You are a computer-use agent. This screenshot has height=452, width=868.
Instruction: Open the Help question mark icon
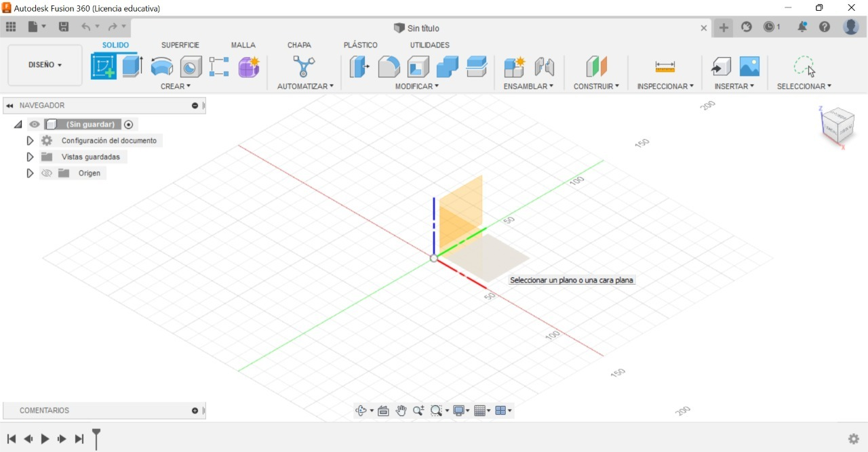825,27
